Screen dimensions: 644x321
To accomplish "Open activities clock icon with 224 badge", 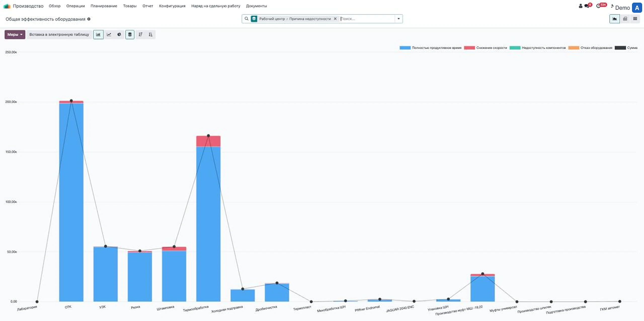I will tap(599, 6).
